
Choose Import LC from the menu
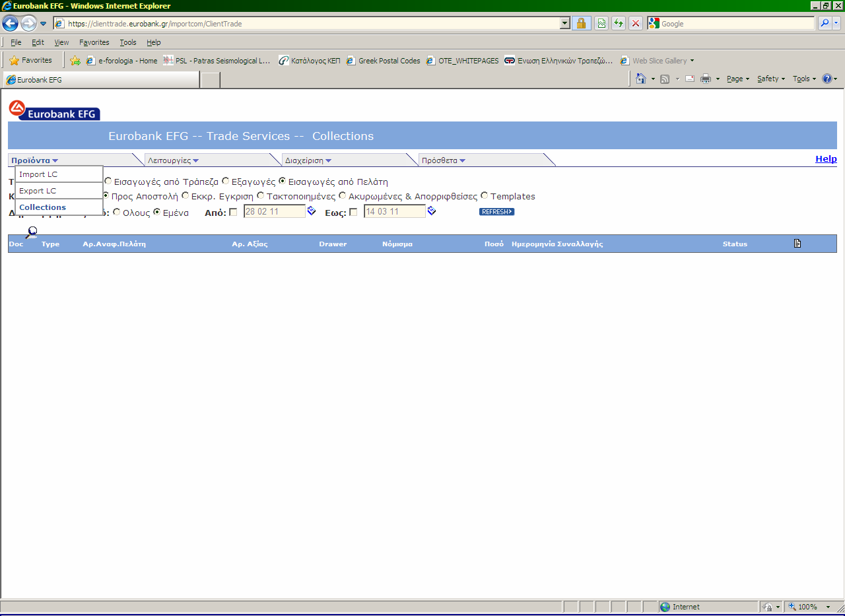point(59,174)
